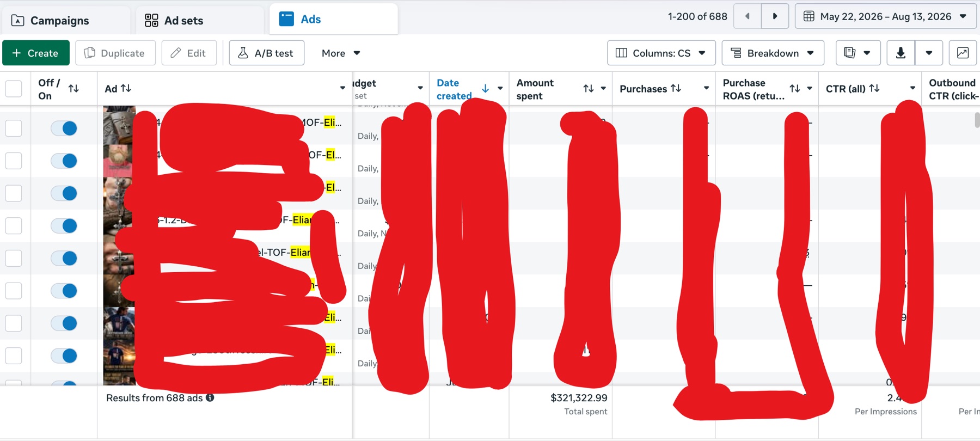Open the CTR (all) column dropdown
The height and width of the screenshot is (441, 980).
912,88
